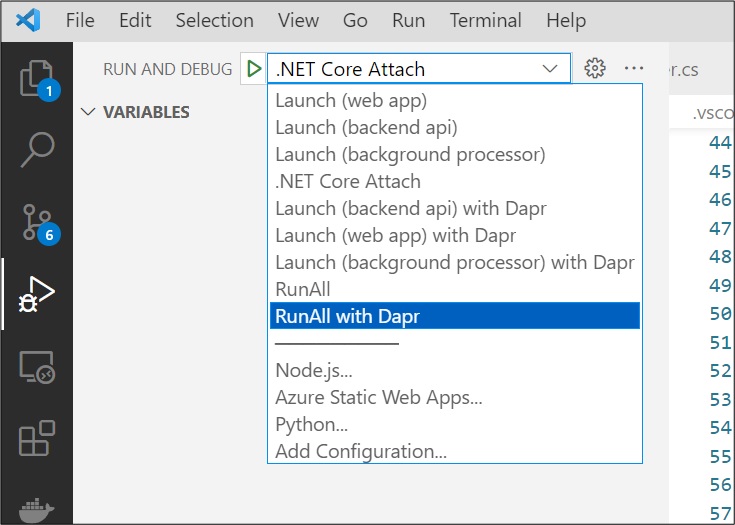This screenshot has width=735, height=525.
Task: Open the Extensions view icon
Action: click(36, 439)
